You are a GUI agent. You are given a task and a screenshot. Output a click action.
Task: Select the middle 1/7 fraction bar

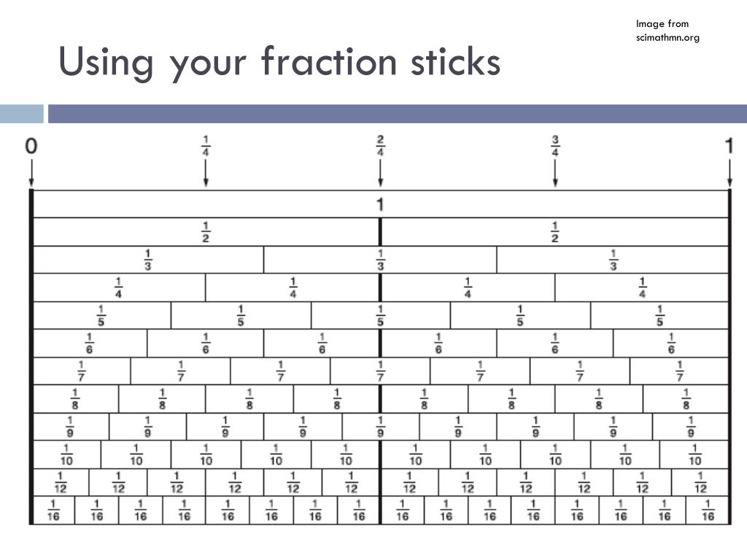380,371
